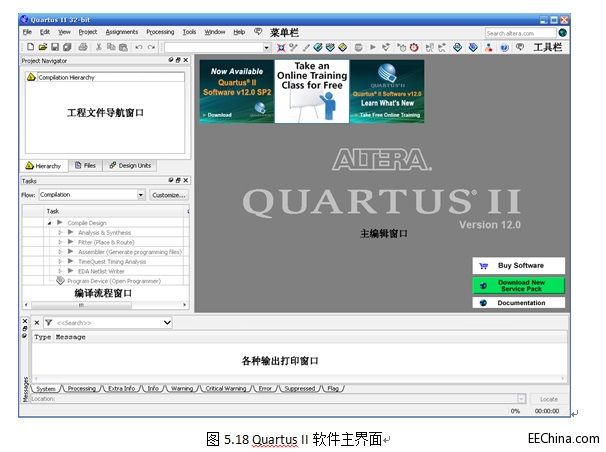
Task: Click the speech bubble toolbar icon
Action: coord(520,47)
